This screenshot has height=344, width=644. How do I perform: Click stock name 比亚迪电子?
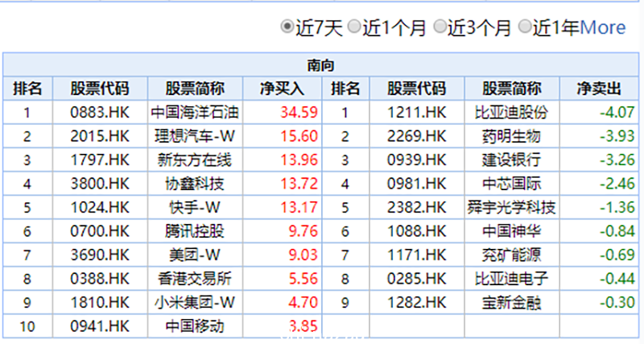tap(511, 279)
